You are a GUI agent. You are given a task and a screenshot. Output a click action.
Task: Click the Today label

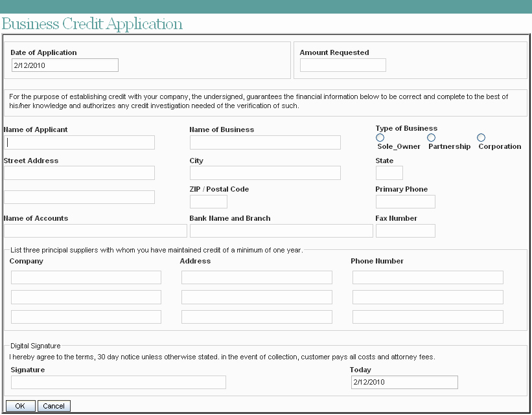click(360, 370)
